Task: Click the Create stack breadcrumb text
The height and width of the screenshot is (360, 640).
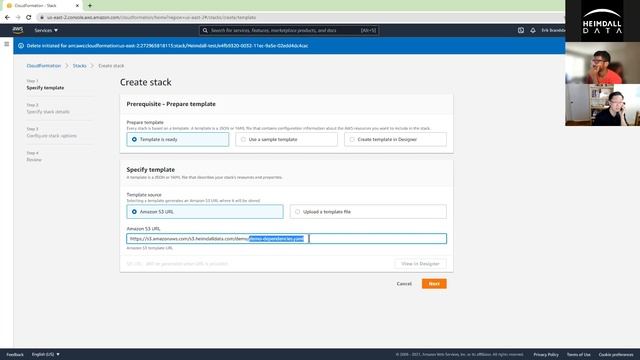Action: click(x=111, y=66)
